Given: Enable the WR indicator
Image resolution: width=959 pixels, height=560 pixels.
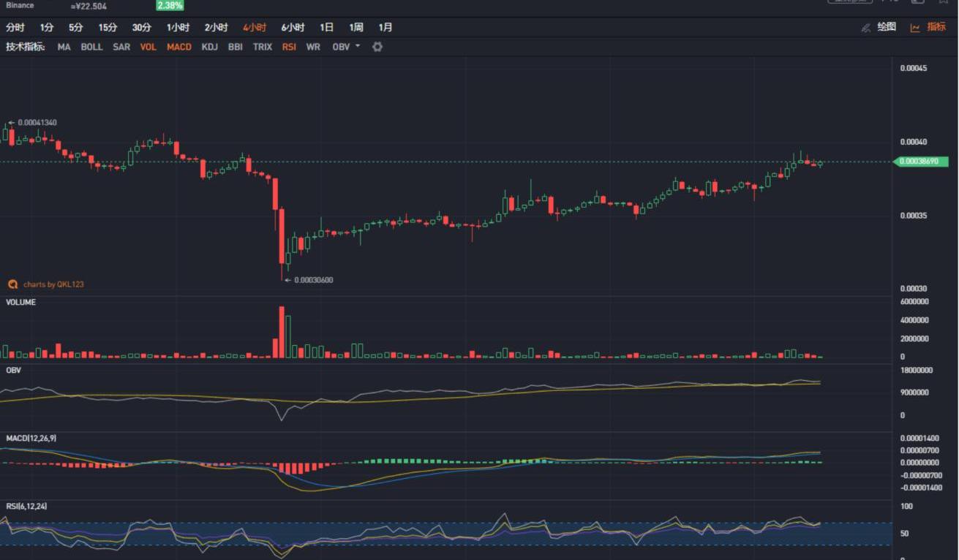Looking at the screenshot, I should point(313,47).
